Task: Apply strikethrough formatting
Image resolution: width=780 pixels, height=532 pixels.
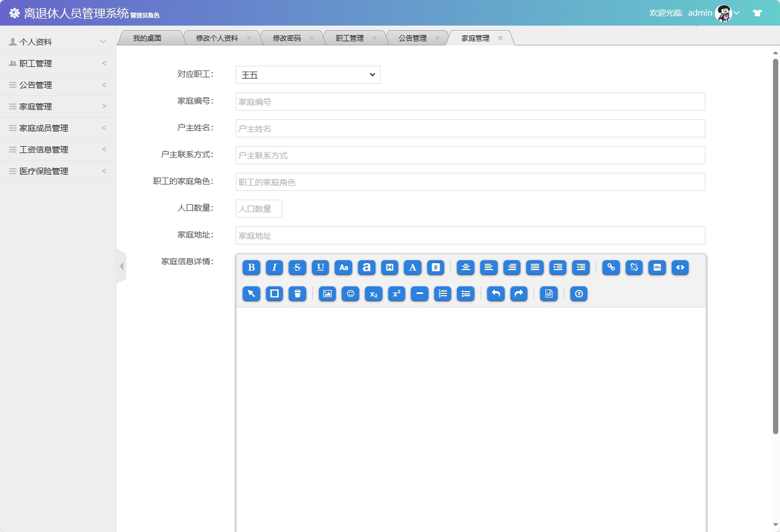Action: coord(297,267)
